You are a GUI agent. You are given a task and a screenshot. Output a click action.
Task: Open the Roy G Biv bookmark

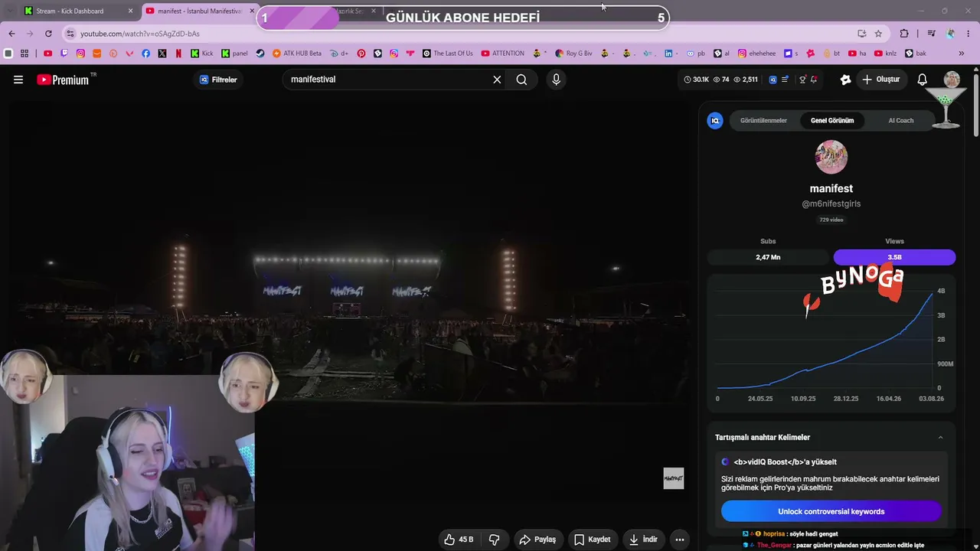pos(574,54)
